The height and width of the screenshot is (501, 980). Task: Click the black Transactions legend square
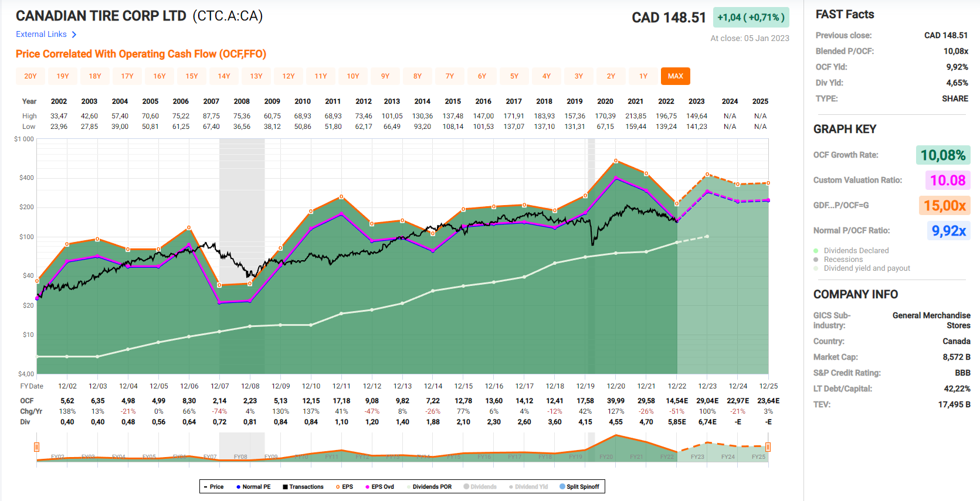coord(285,487)
